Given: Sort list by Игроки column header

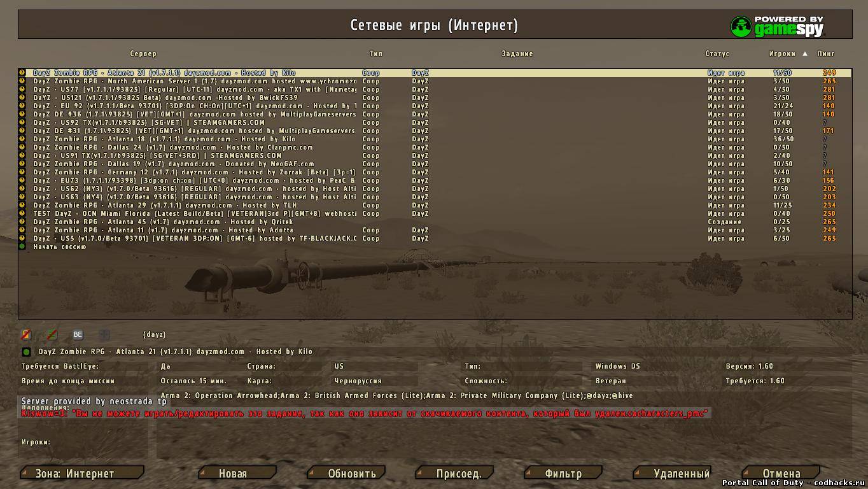Looking at the screenshot, I should pos(782,54).
